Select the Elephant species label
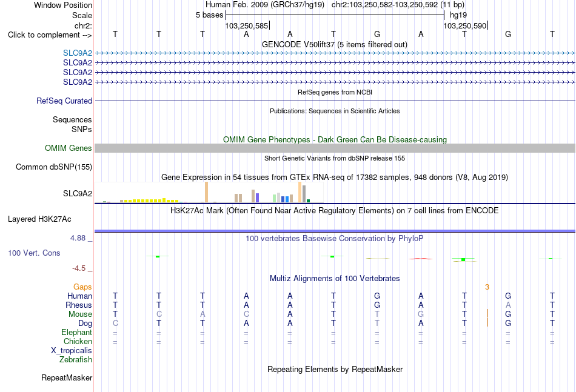 tap(77, 332)
